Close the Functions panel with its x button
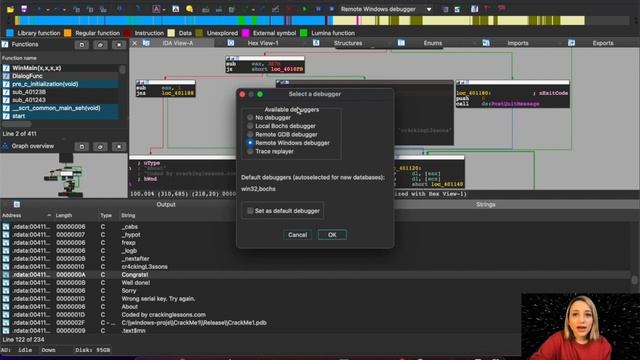This screenshot has height=360, width=640. click(x=119, y=44)
